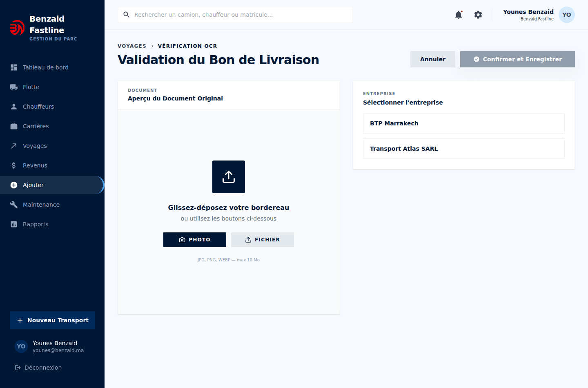Open Rapports section
Viewport: 588px width, 388px height.
(52, 224)
